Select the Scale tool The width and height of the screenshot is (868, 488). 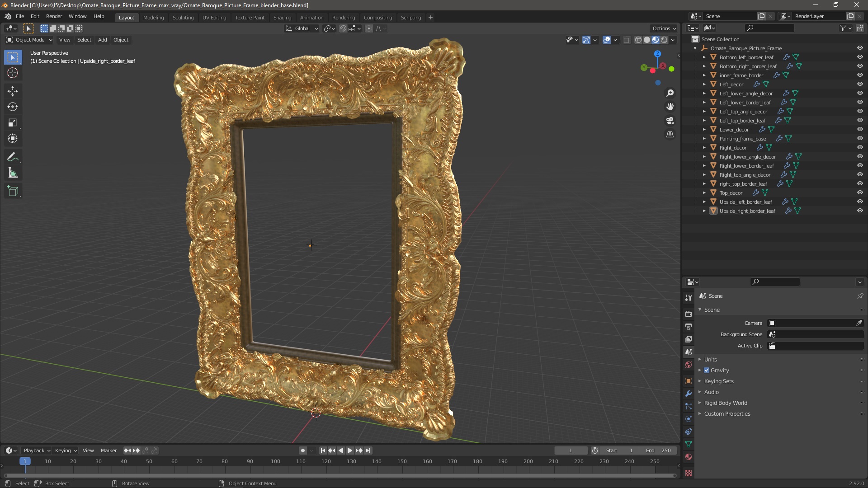click(13, 123)
